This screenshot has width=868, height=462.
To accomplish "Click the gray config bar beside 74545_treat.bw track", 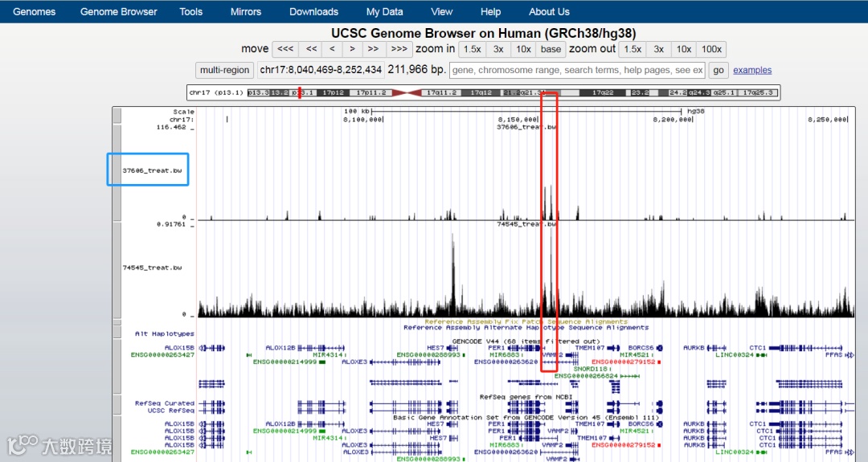I will pos(117,269).
